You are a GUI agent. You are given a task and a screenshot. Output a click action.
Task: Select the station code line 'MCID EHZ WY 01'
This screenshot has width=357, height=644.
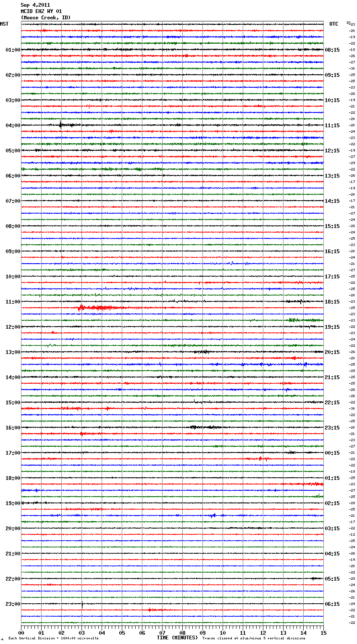click(41, 11)
